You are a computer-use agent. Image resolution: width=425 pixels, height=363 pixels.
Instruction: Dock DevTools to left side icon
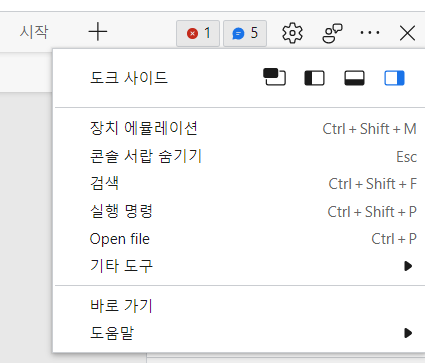tap(314, 78)
